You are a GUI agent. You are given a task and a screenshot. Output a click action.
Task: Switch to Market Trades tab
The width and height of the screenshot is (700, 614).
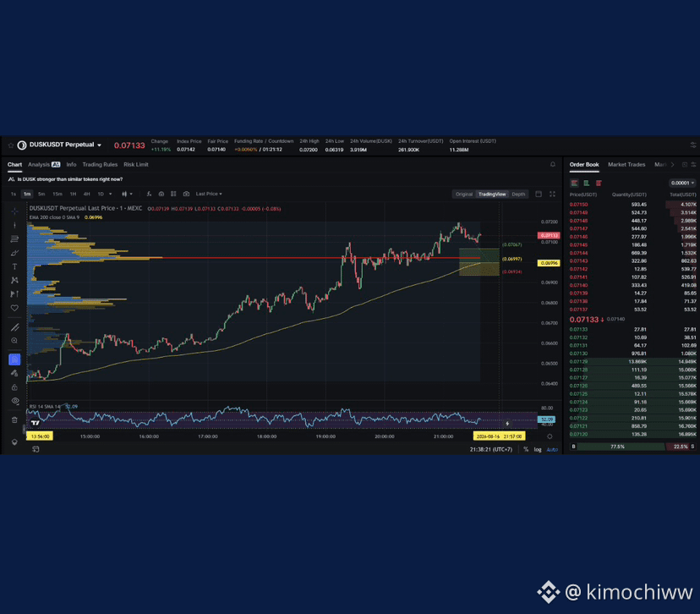tap(626, 165)
